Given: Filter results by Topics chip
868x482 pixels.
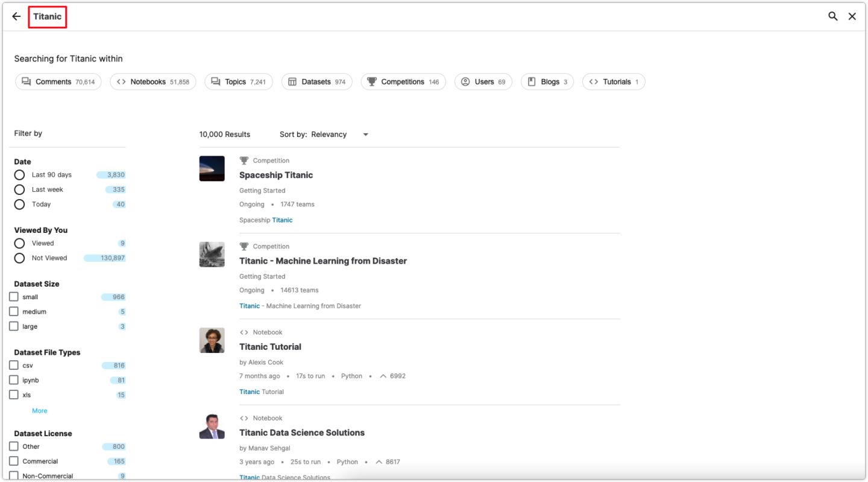Looking at the screenshot, I should tap(239, 81).
